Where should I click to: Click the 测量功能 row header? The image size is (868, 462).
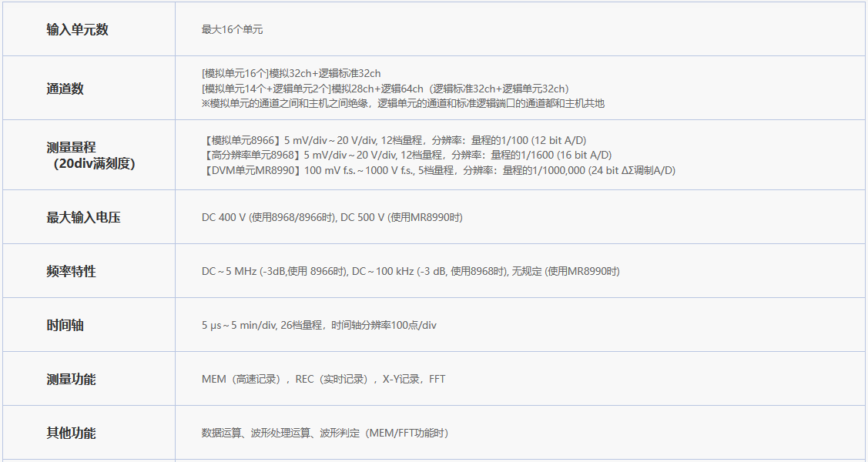pyautogui.click(x=71, y=379)
